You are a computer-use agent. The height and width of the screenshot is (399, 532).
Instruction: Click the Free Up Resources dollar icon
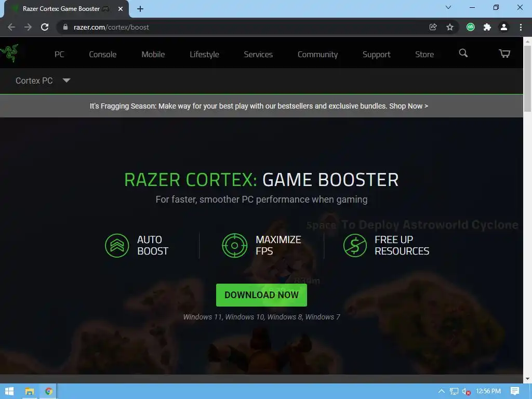355,245
